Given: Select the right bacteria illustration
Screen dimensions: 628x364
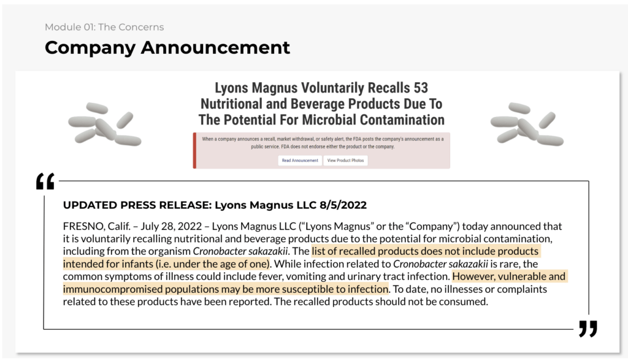Looking at the screenshot, I should click(527, 124).
